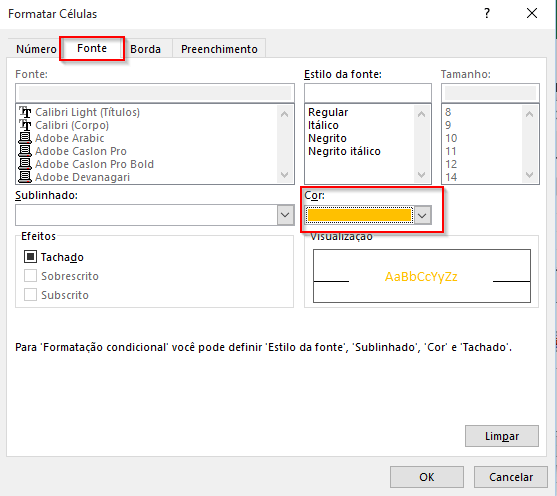The height and width of the screenshot is (496, 557).
Task: Choose Negrito font style
Action: click(327, 138)
